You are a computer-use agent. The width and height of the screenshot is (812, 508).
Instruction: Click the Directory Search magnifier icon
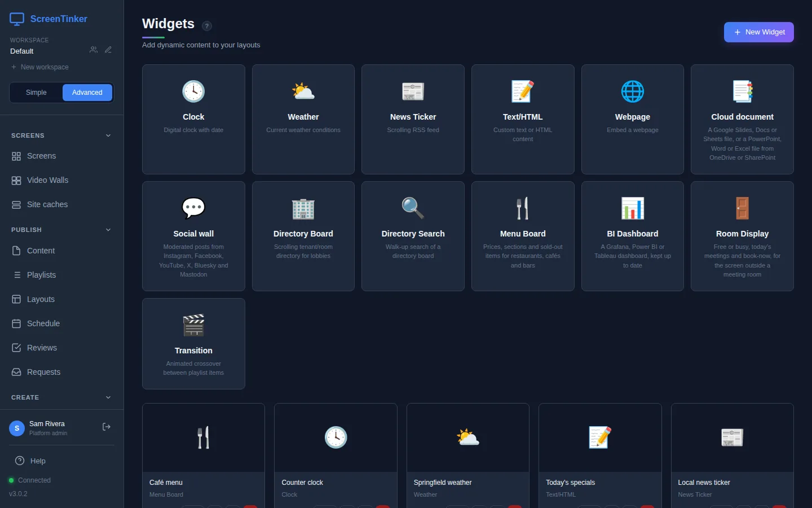[x=413, y=208]
